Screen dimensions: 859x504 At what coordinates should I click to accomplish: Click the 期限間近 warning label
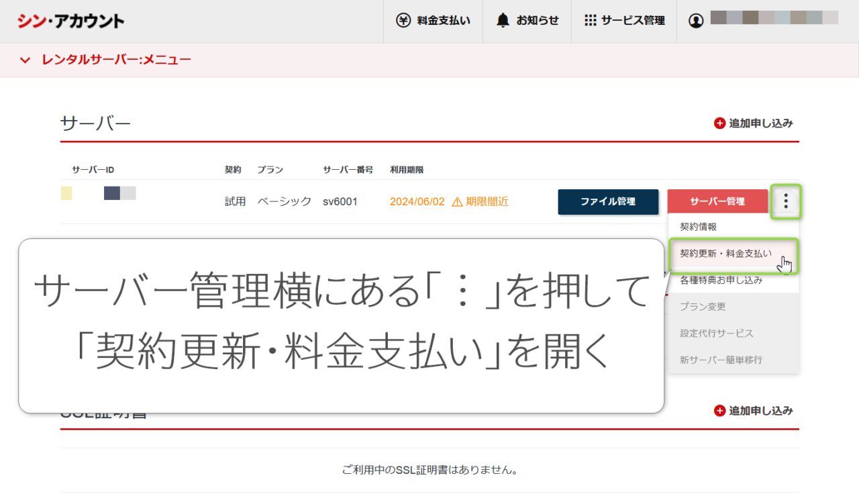point(480,201)
